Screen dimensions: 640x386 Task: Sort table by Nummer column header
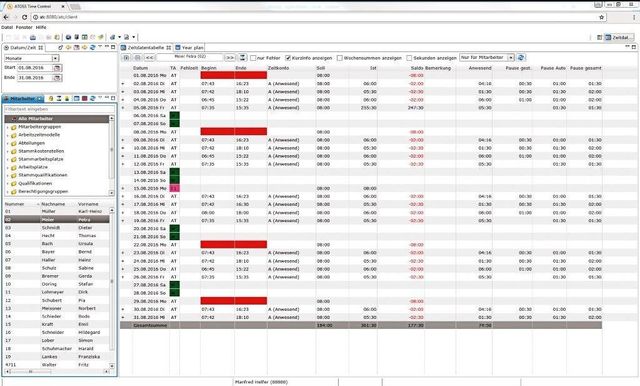point(15,204)
